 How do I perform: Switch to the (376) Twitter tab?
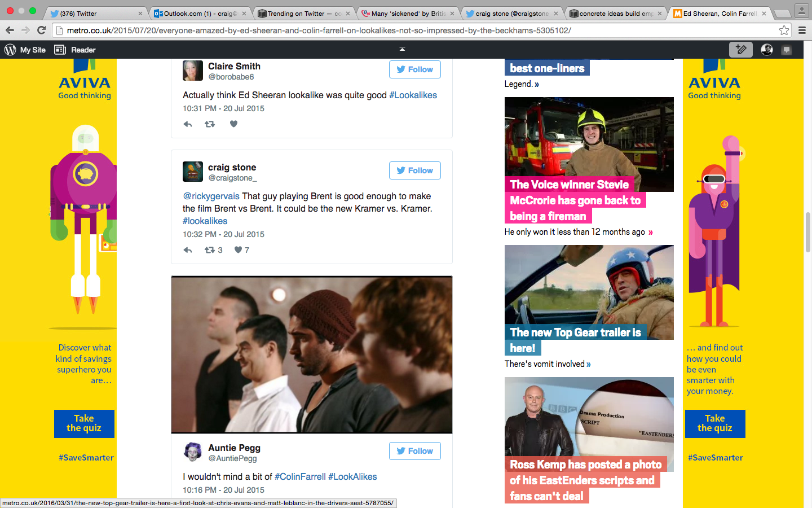(x=96, y=14)
